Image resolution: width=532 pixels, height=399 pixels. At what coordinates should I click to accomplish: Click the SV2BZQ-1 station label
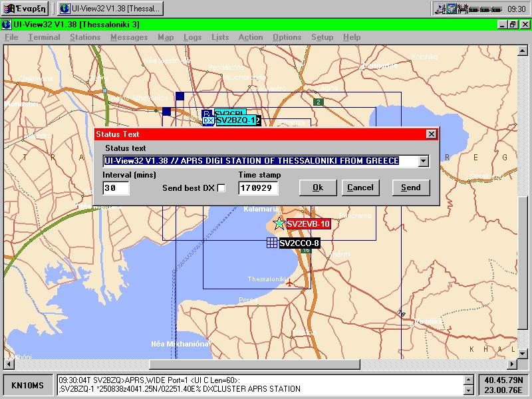237,120
